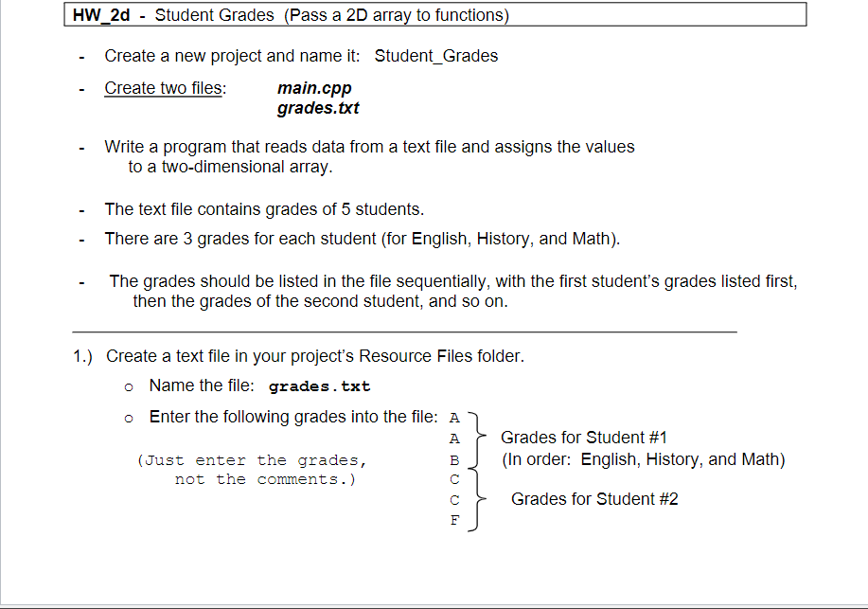Select the grade letter F
The height and width of the screenshot is (609, 868).
tap(454, 520)
